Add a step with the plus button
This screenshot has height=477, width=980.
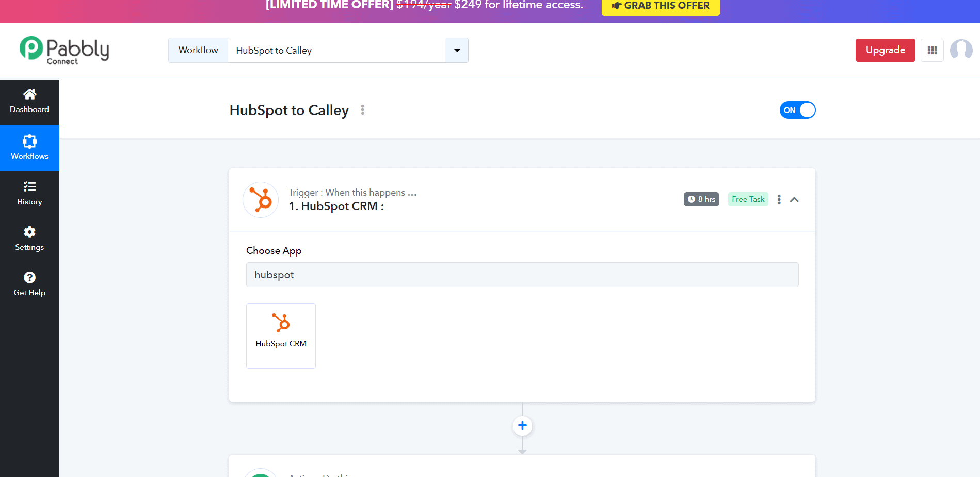point(522,425)
